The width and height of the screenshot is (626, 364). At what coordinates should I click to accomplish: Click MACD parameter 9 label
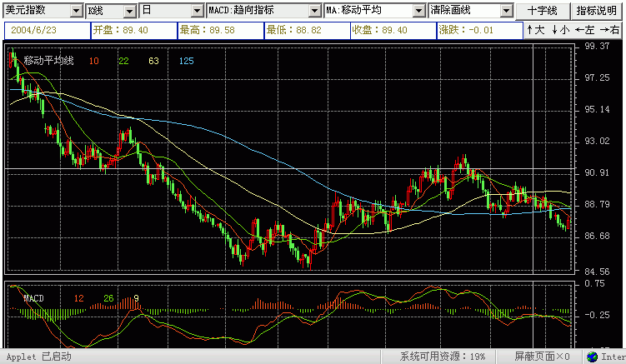click(136, 298)
